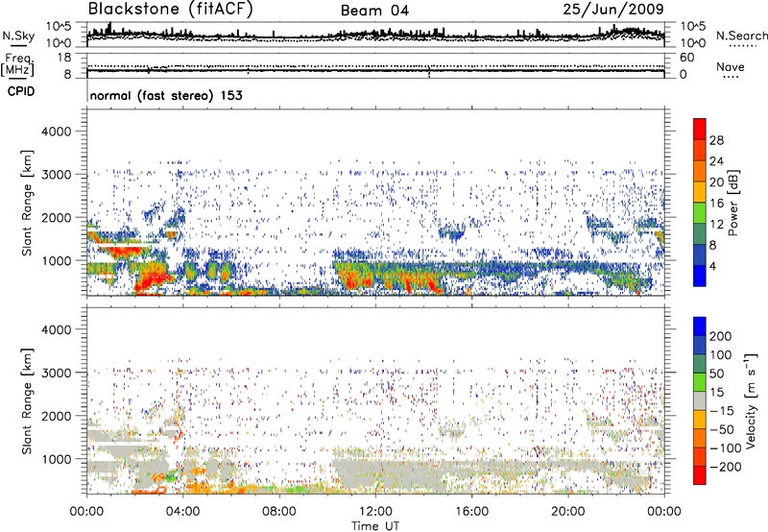
Task: Click the '16:00' time axis tick label
Action: [471, 512]
